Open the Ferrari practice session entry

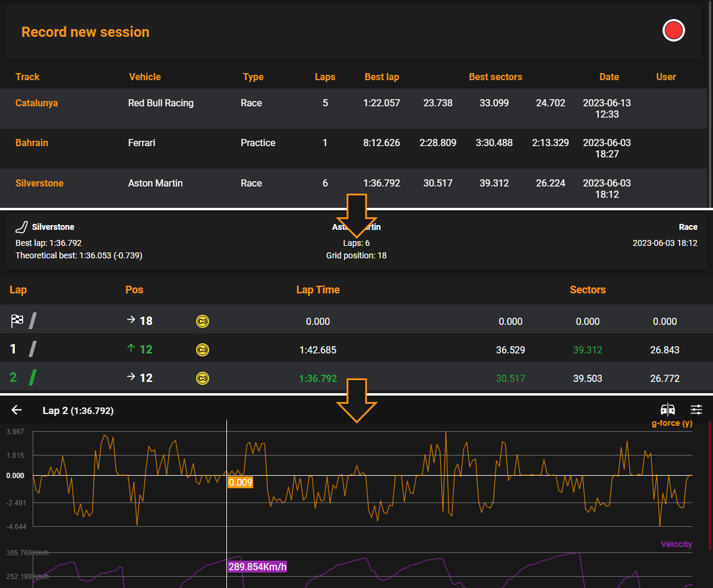pos(141,143)
